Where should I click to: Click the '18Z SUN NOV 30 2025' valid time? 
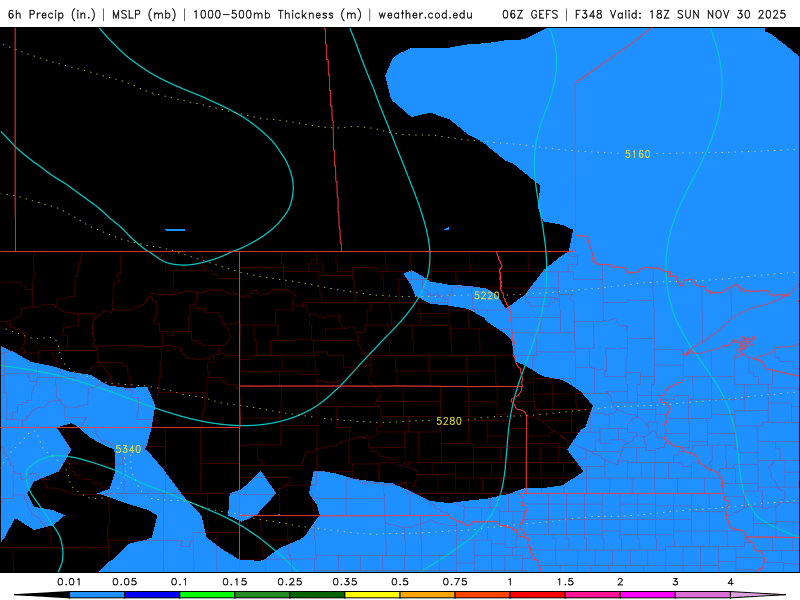pos(718,14)
